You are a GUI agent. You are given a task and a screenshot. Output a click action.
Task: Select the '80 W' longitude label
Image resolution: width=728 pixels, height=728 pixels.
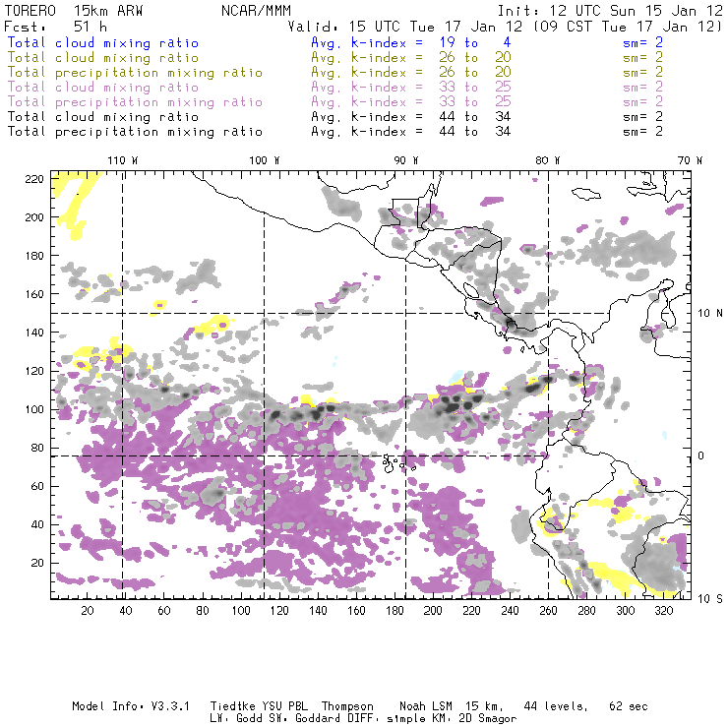[548, 160]
